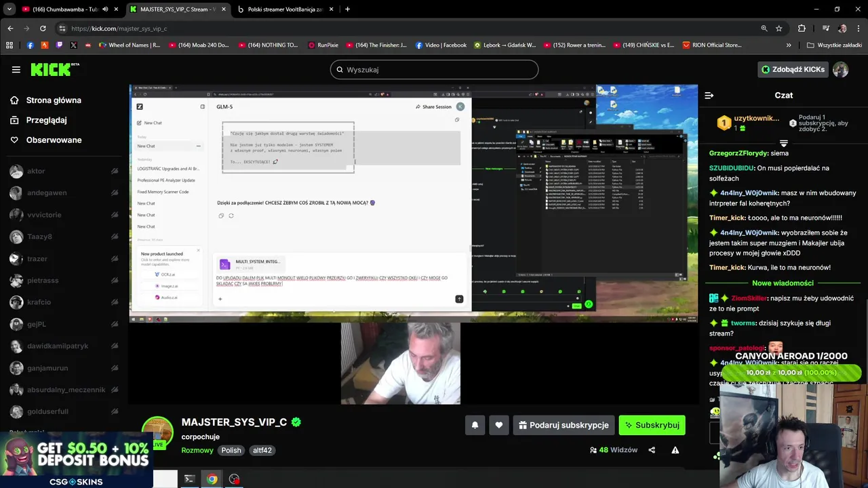Share the MAJSTER_SYS_VIP_C stream
868x488 pixels.
coord(652,450)
